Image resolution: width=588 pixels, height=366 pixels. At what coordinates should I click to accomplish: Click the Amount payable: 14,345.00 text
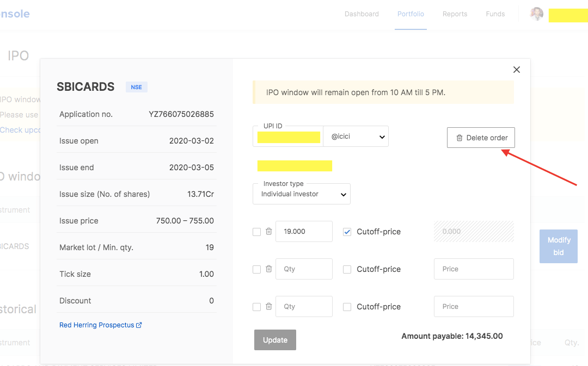coord(452,336)
